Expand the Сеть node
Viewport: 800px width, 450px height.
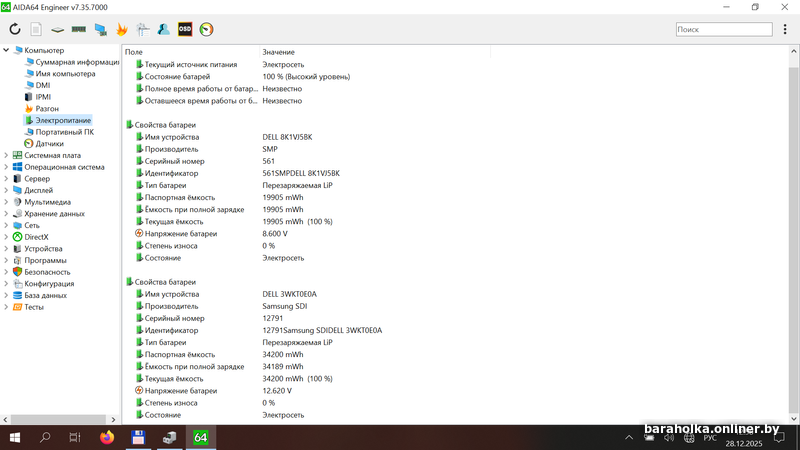click(6, 225)
